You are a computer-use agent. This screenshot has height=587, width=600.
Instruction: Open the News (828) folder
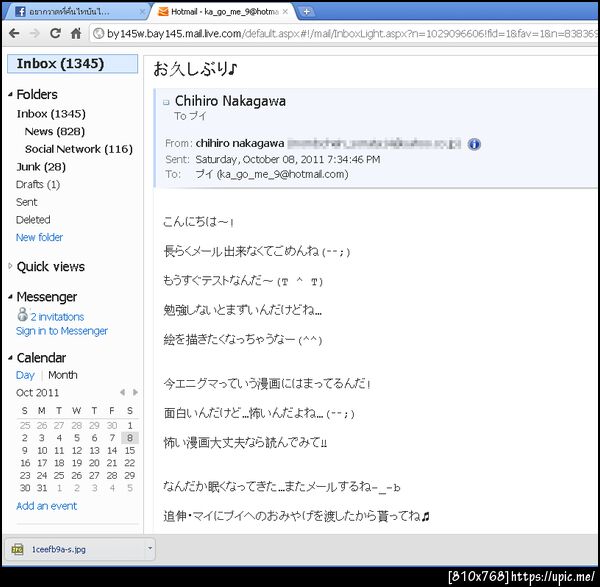55,131
